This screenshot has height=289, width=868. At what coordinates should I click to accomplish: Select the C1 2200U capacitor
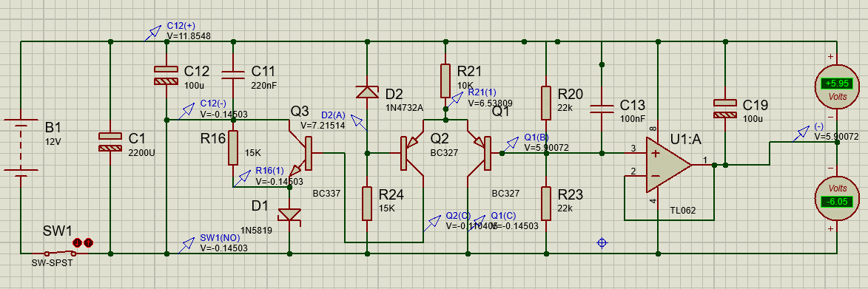pos(110,142)
